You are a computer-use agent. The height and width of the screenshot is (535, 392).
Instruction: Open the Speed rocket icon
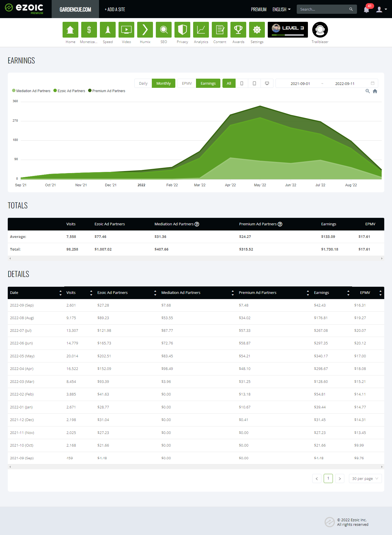pyautogui.click(x=108, y=30)
